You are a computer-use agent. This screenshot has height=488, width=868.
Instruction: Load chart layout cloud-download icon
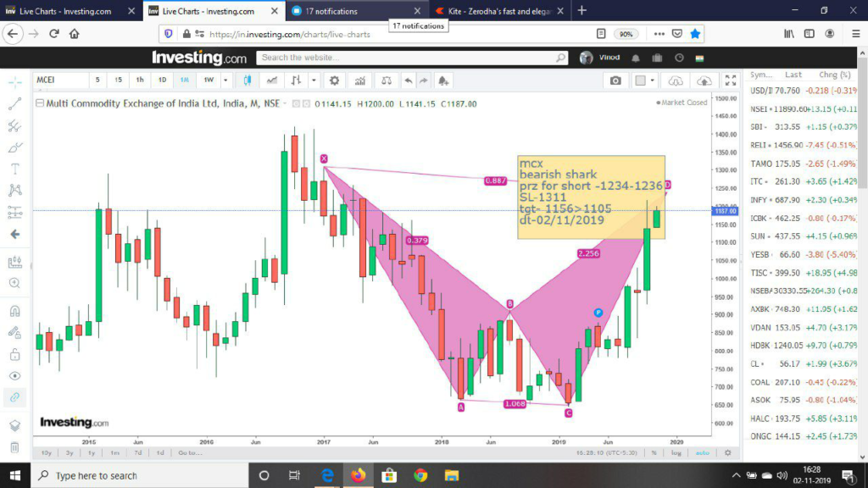click(x=676, y=80)
